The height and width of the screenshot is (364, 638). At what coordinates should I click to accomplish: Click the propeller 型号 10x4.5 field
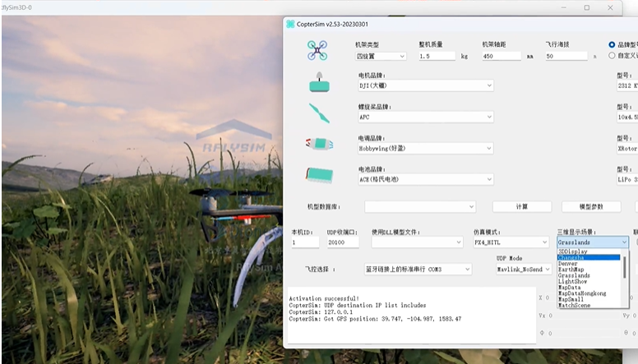[627, 117]
